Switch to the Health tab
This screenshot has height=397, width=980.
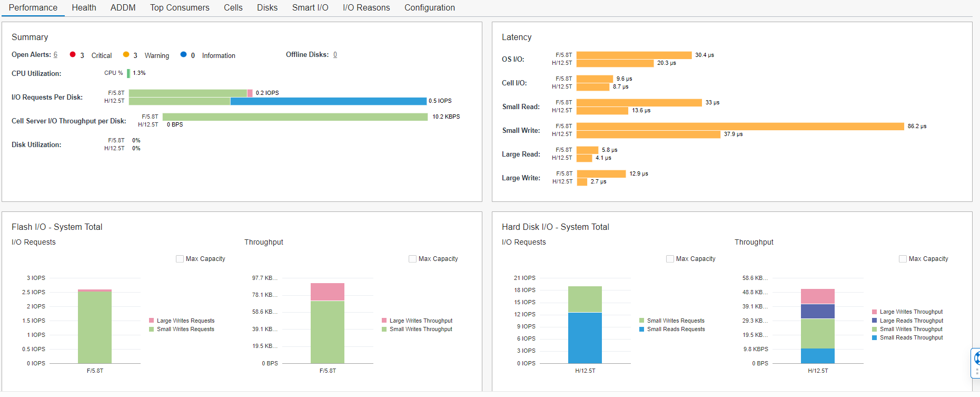point(84,7)
